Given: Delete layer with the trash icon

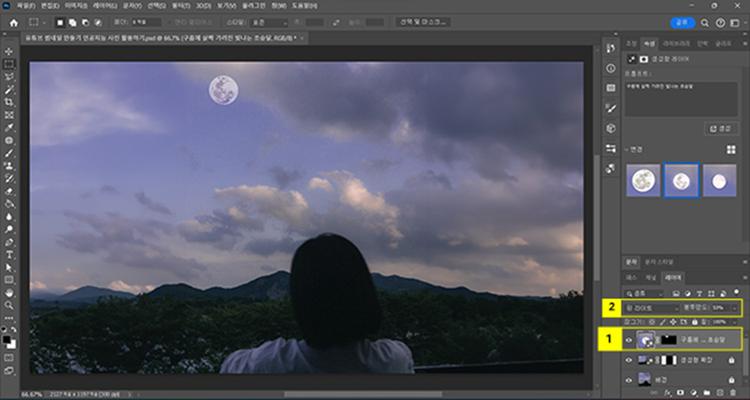Looking at the screenshot, I should (732, 392).
